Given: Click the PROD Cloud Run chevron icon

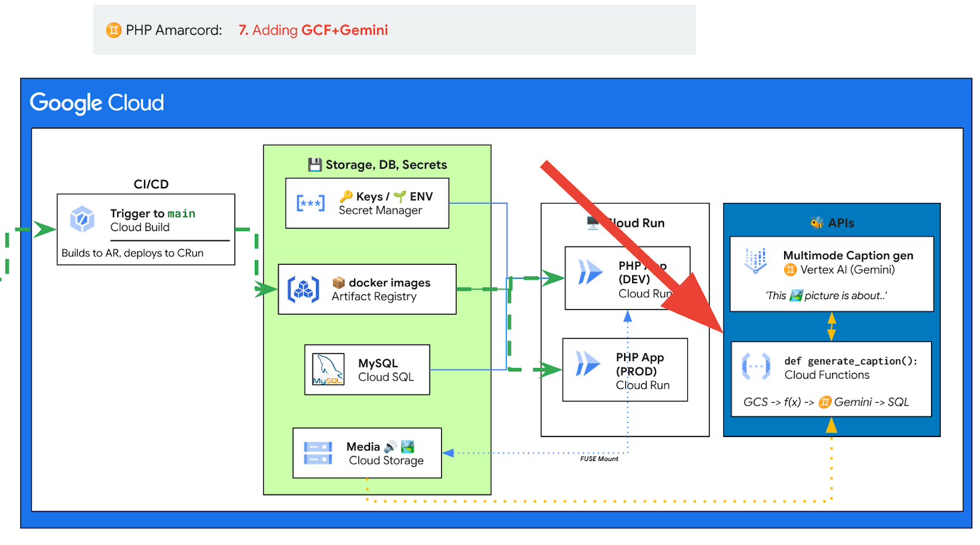Looking at the screenshot, I should coord(588,364).
